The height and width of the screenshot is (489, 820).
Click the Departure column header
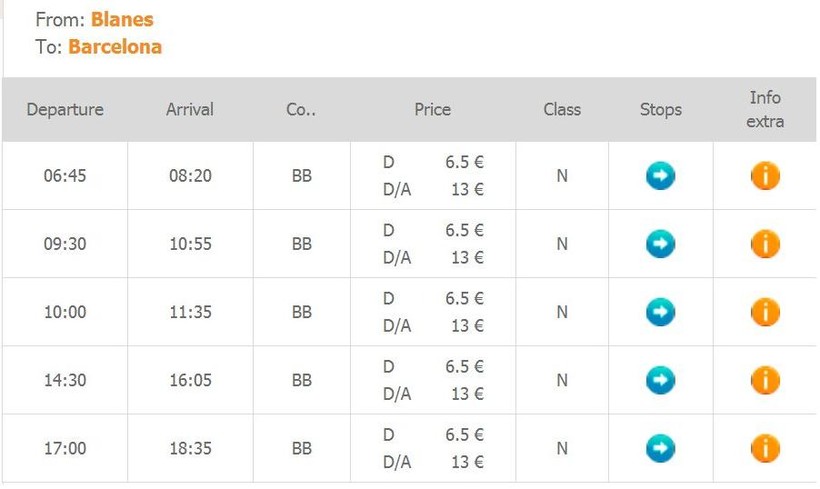(65, 110)
